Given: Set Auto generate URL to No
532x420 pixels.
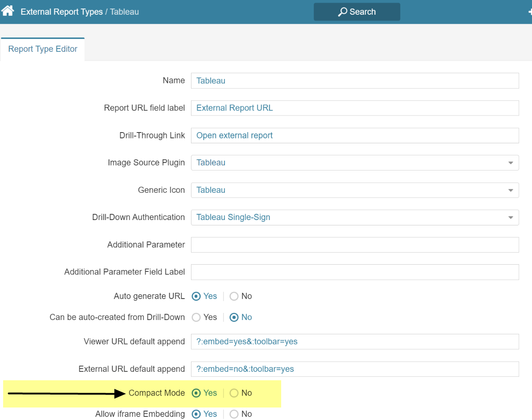Looking at the screenshot, I should point(234,296).
